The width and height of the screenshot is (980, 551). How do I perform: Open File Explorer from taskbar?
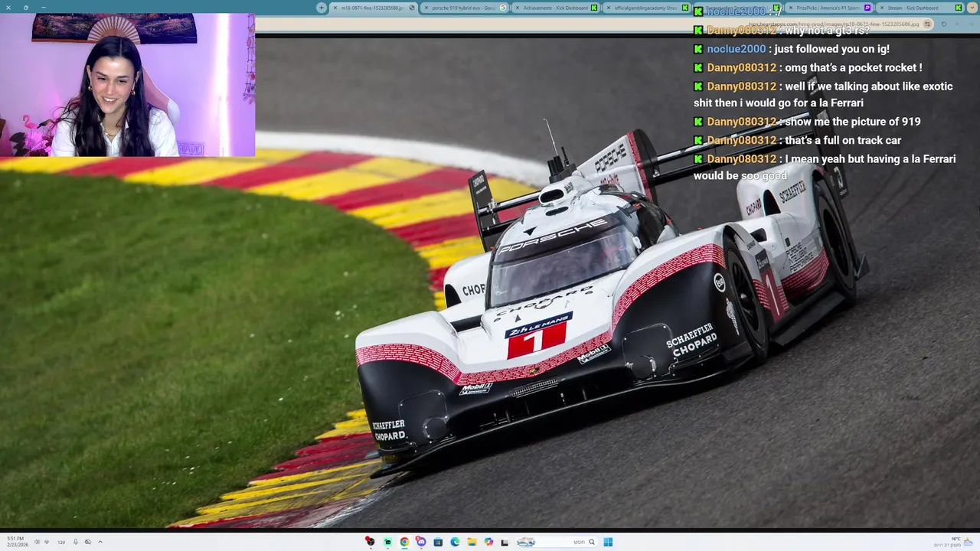point(472,542)
